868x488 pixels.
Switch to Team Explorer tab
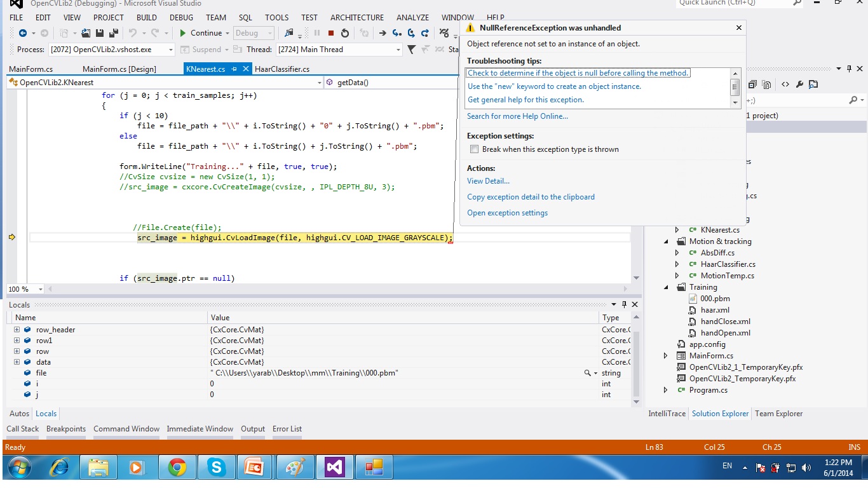[778, 414]
